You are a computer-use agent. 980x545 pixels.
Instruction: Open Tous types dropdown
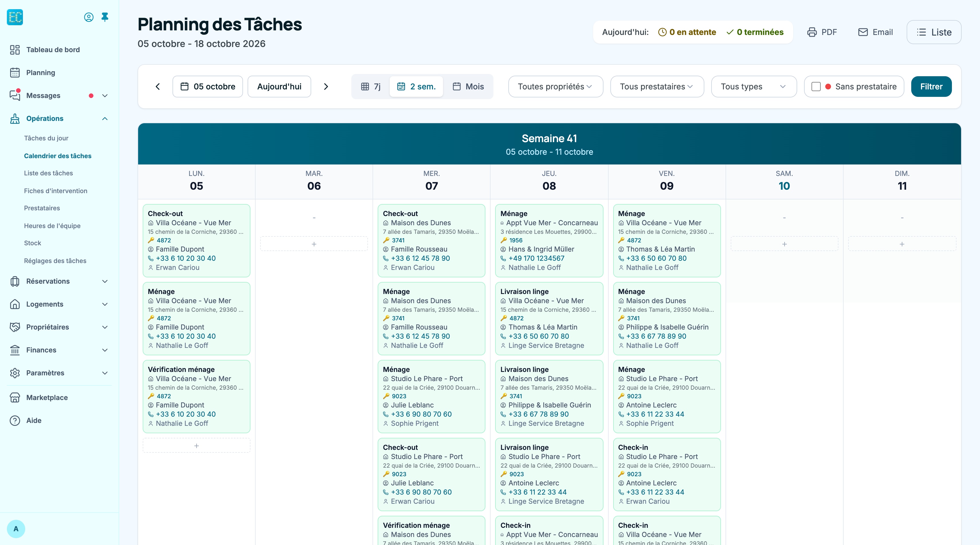pos(754,87)
